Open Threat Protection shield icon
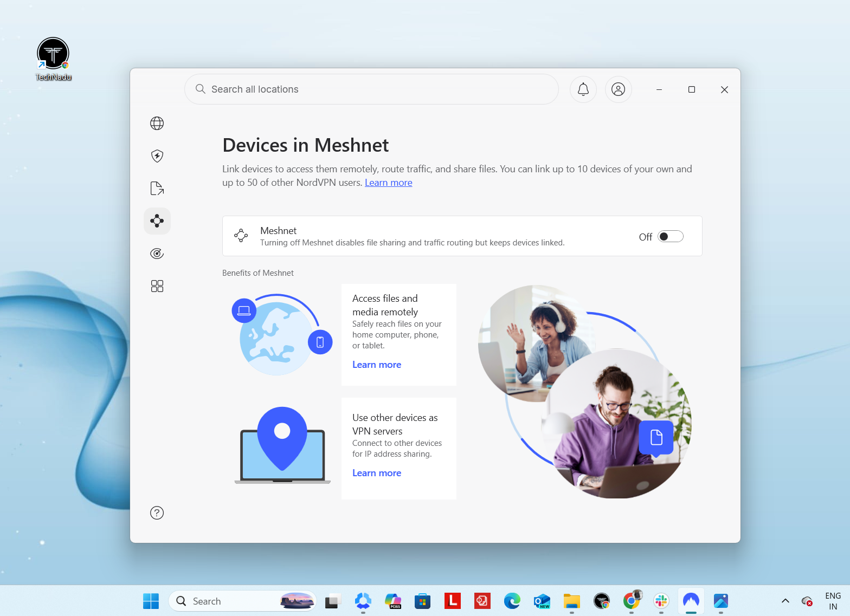Image resolution: width=850 pixels, height=616 pixels. [157, 156]
